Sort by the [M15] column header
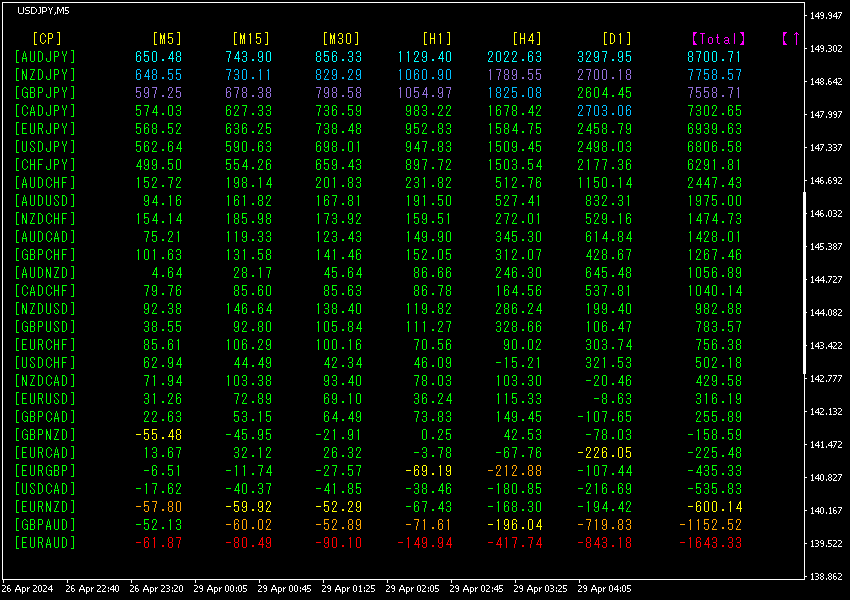The image size is (850, 600). tap(251, 38)
